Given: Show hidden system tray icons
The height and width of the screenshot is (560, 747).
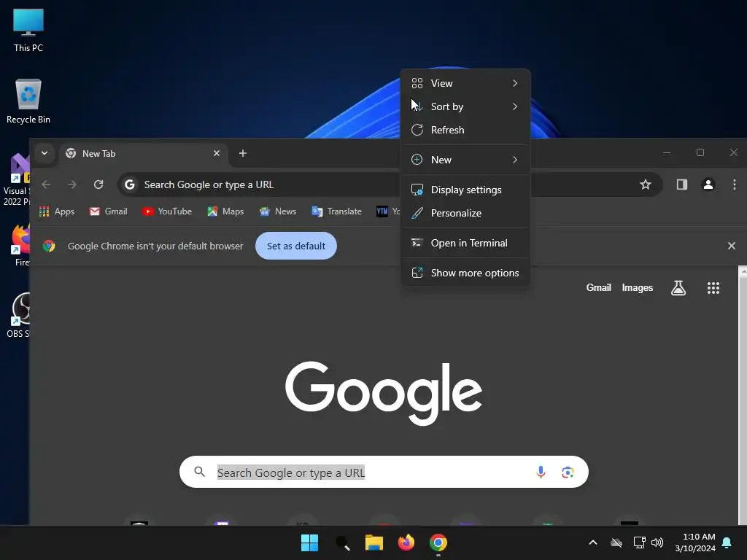Looking at the screenshot, I should [592, 542].
